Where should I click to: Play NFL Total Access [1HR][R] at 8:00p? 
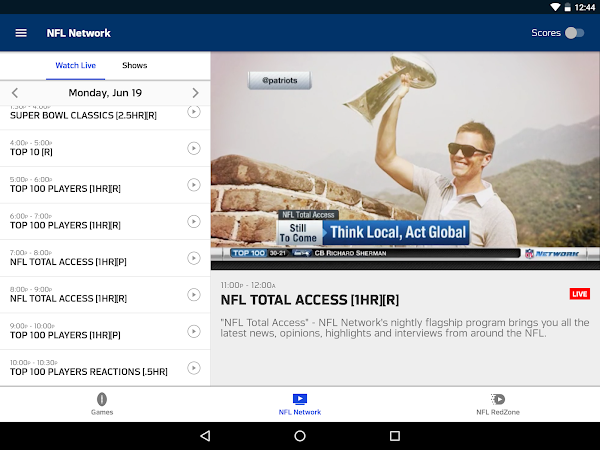click(194, 295)
